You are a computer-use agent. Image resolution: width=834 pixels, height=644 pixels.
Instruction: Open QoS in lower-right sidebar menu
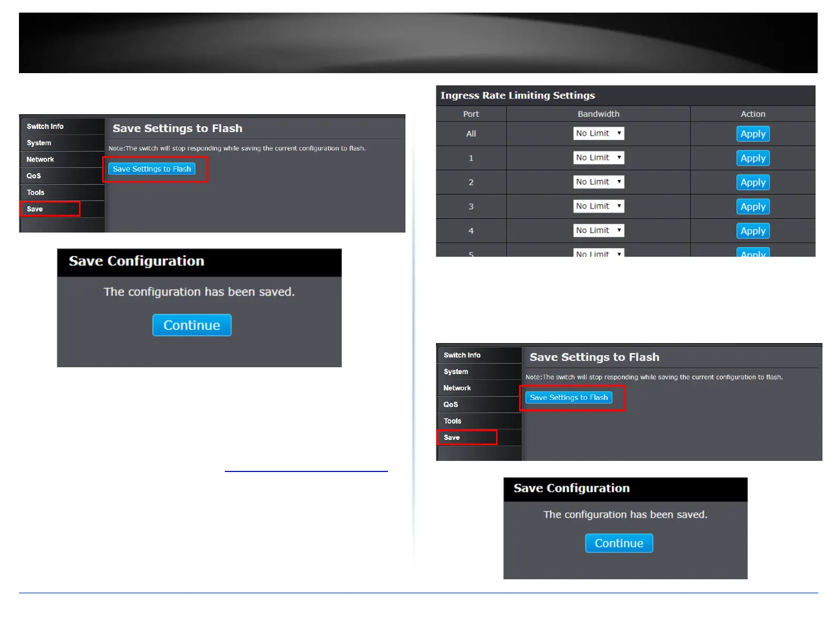pyautogui.click(x=479, y=405)
